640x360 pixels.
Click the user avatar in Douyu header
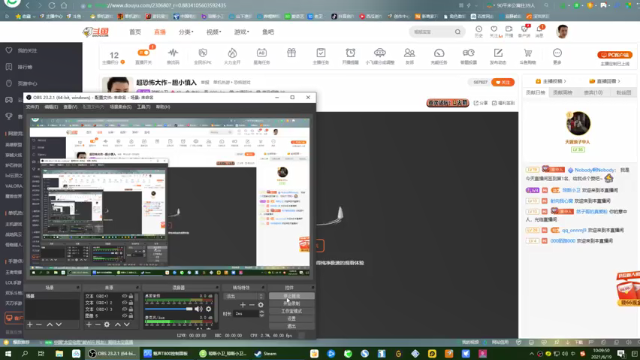pos(562,31)
